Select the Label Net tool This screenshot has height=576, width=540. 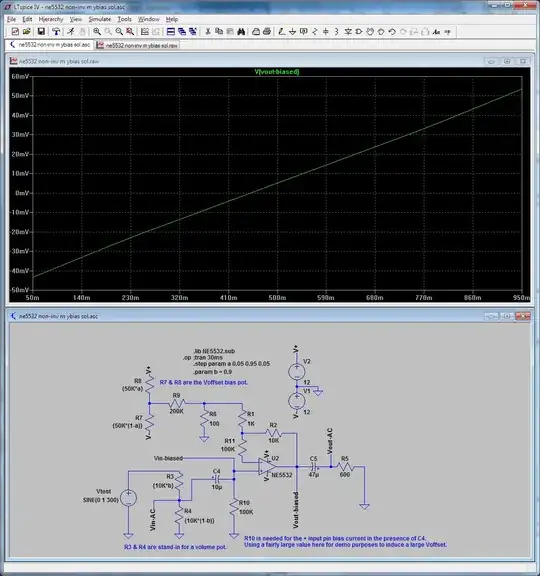(304, 32)
